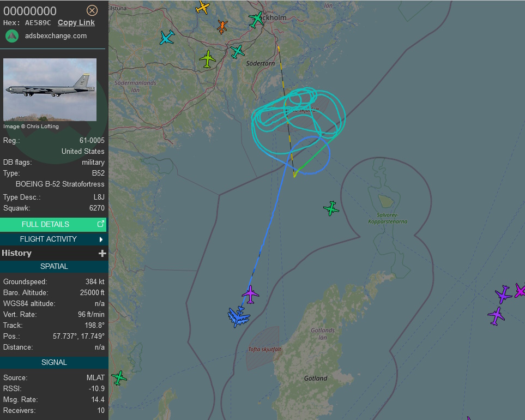Click the adsbexchange.com logo icon

click(x=12, y=36)
